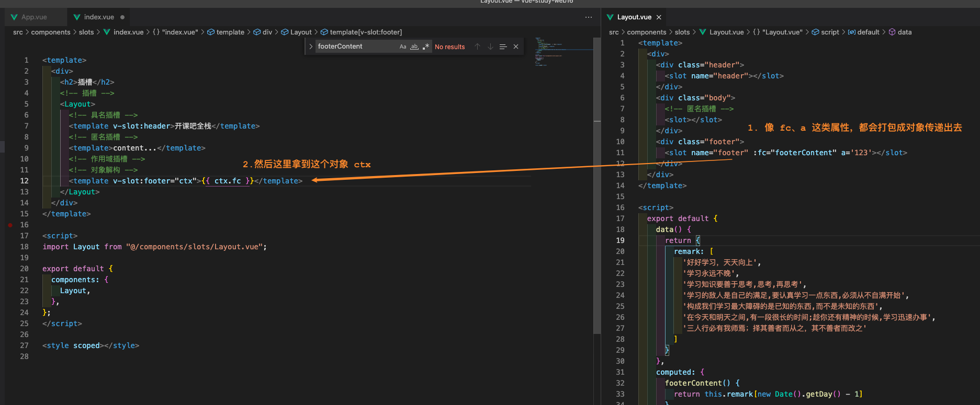Expand the replace field with the find chevron

click(311, 47)
